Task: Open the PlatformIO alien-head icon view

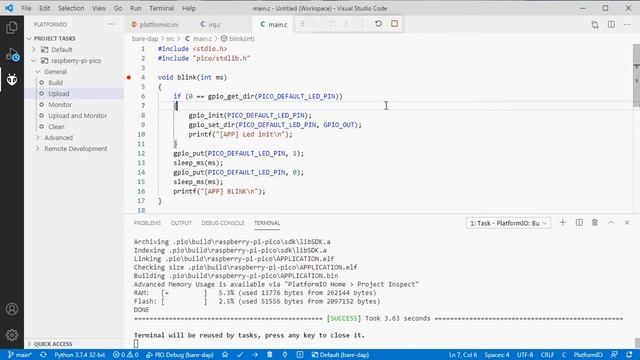Action: click(x=12, y=79)
